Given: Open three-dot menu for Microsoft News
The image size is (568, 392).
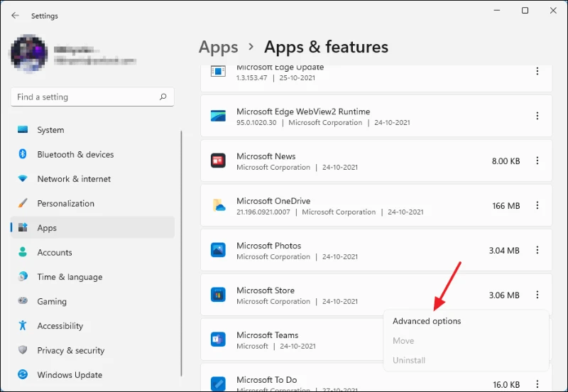Looking at the screenshot, I should [537, 160].
